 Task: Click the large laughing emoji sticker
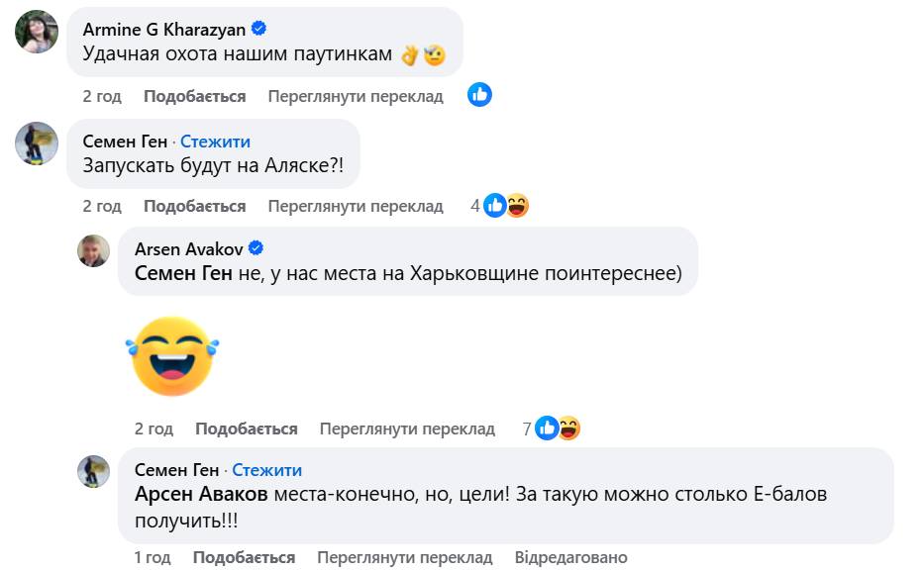click(x=172, y=356)
